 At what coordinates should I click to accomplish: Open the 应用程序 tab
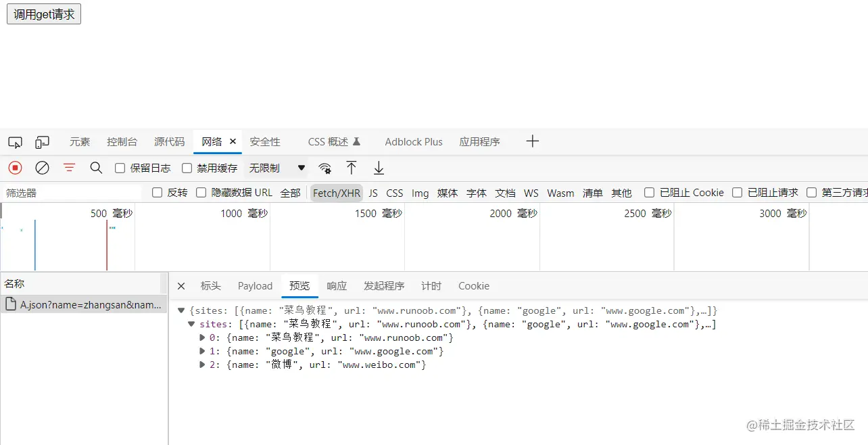(x=479, y=141)
